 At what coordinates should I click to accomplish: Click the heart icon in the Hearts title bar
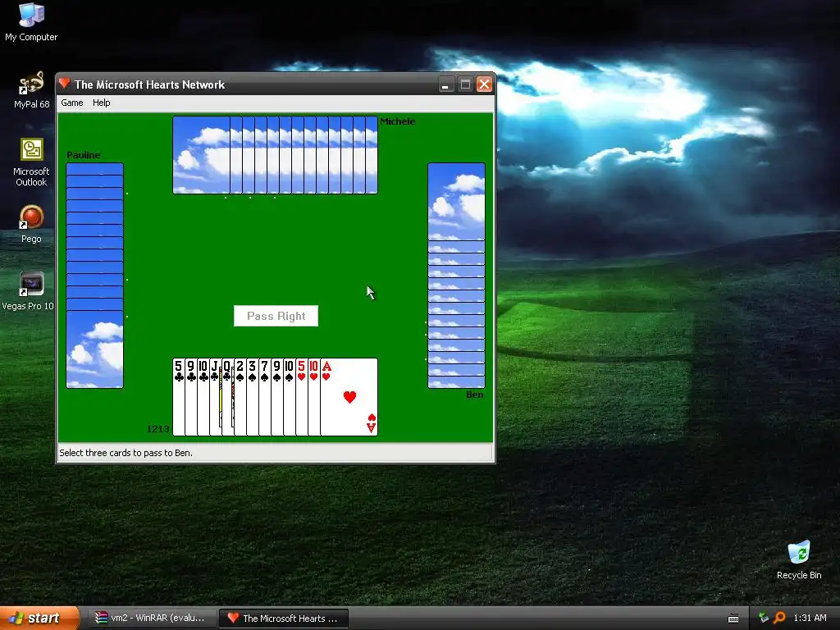tap(65, 84)
